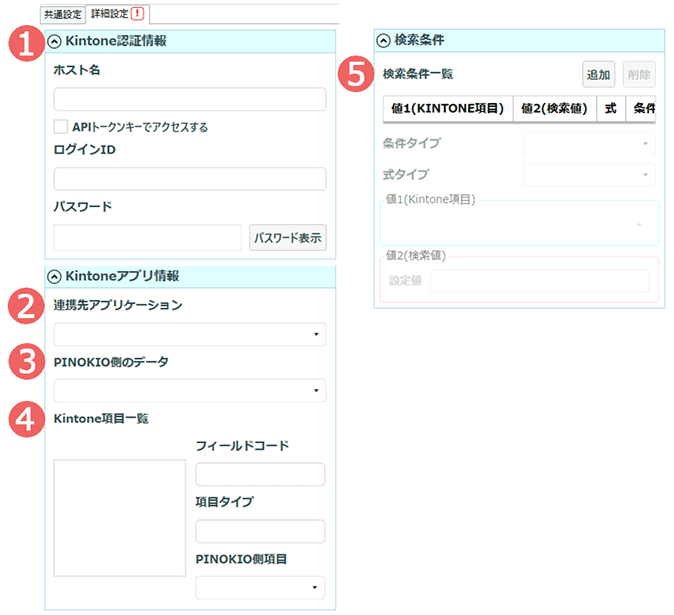
Task: Click the 値1(KINTONE項目) column header
Action: click(x=448, y=109)
